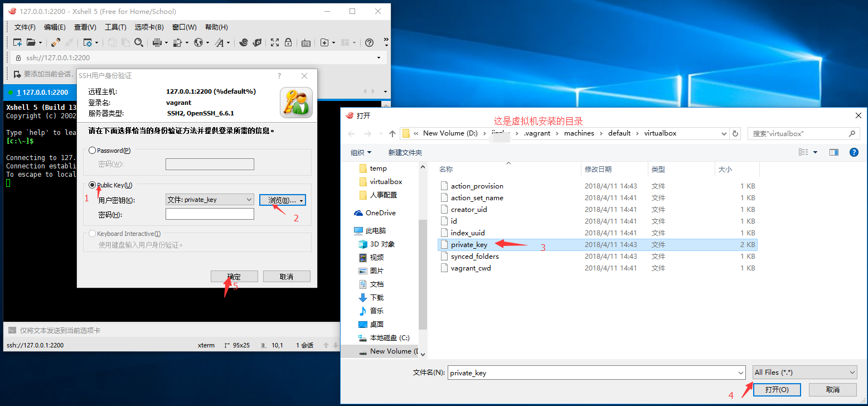Click 取消 in the Open file dialog
The image size is (868, 406).
[x=833, y=390]
